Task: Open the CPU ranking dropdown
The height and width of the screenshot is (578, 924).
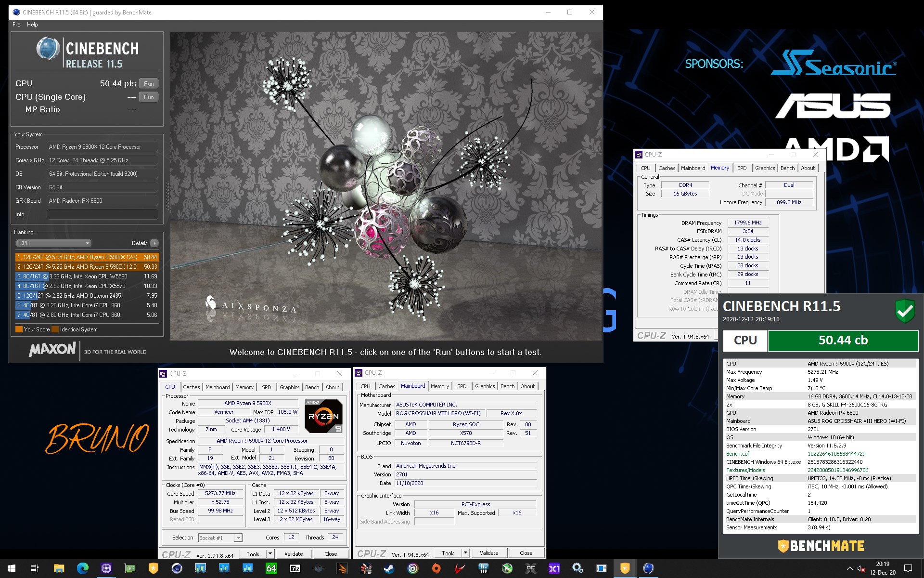Action: pyautogui.click(x=53, y=243)
